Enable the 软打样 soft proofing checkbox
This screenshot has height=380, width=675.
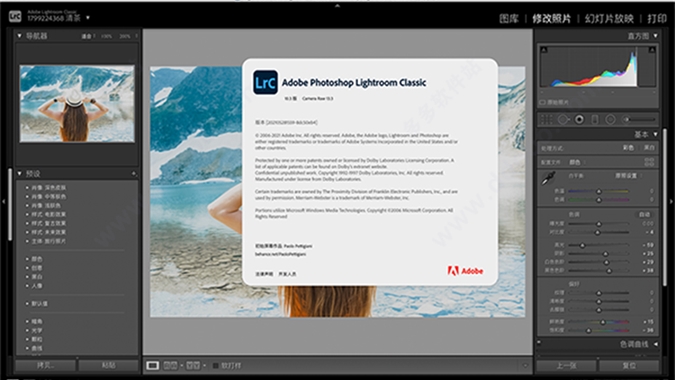[x=216, y=365]
